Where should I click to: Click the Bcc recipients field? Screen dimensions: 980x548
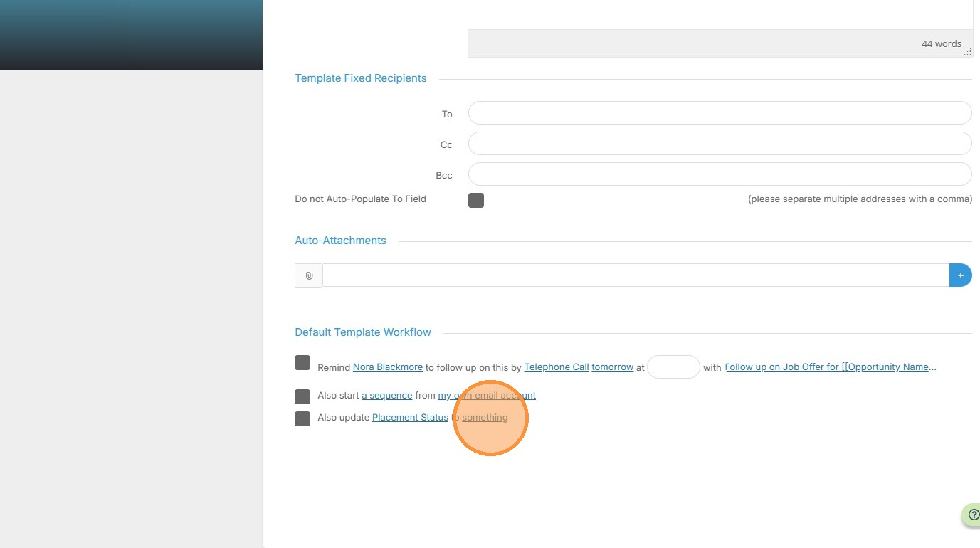[720, 174]
